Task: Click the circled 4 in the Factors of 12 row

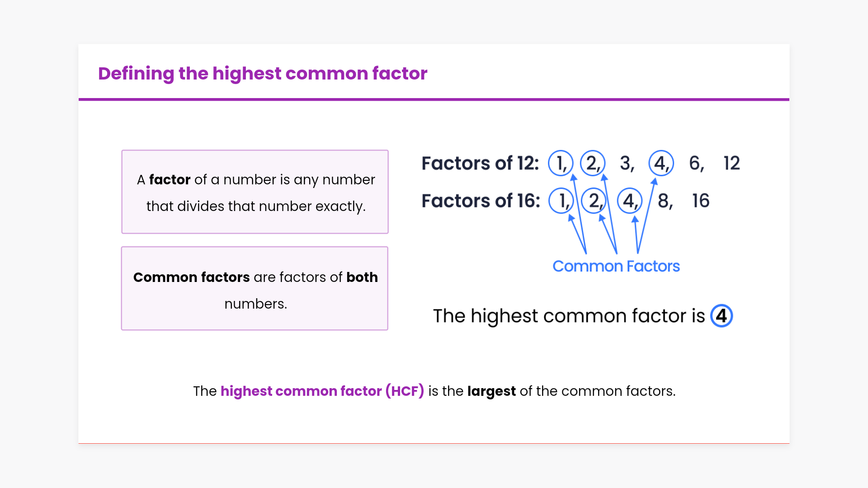Action: click(661, 163)
